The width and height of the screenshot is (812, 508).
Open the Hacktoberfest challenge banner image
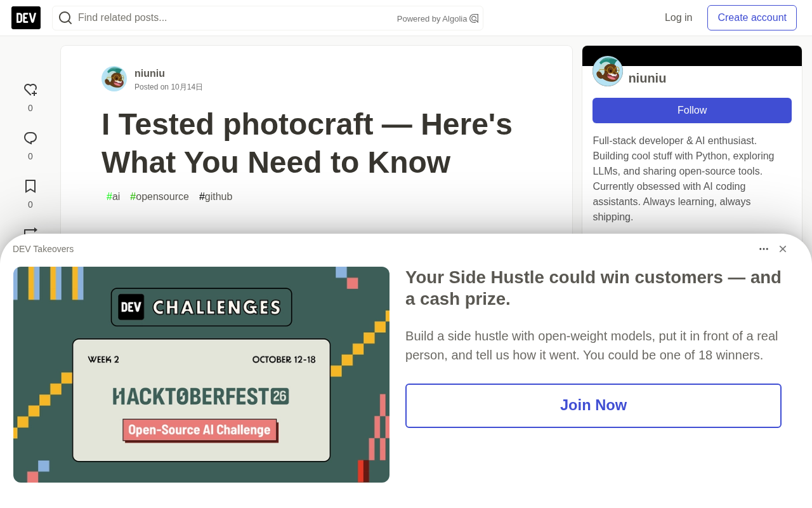[x=201, y=375]
